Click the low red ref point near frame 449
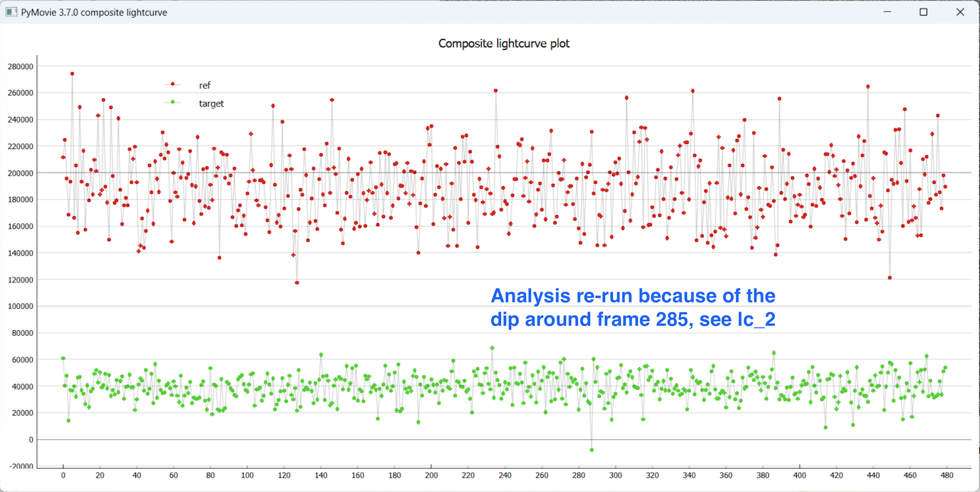This screenshot has width=980, height=492. click(x=889, y=278)
